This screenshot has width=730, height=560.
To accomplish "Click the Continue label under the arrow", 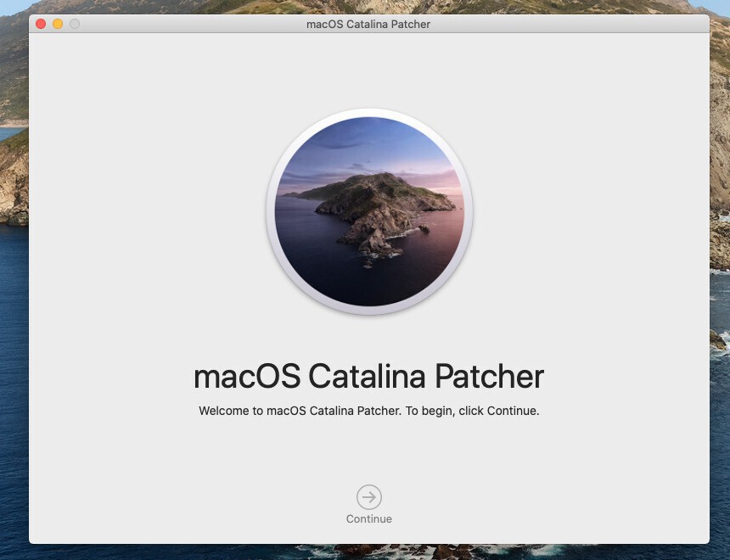I will pyautogui.click(x=369, y=519).
